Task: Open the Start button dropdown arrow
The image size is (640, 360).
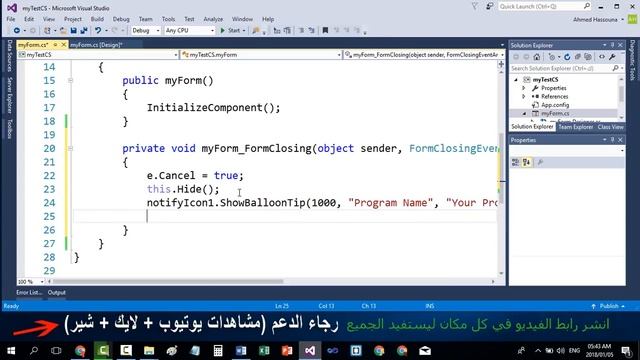Action: point(244,31)
